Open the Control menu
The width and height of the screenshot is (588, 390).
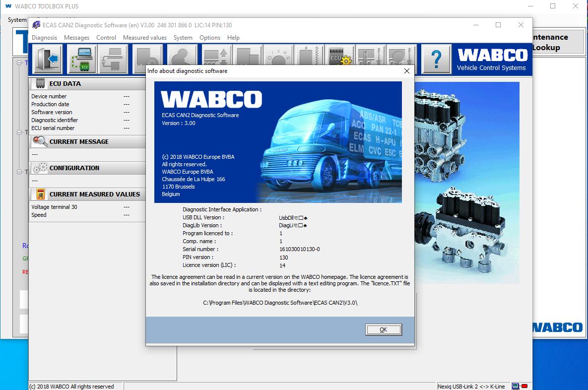(x=106, y=38)
